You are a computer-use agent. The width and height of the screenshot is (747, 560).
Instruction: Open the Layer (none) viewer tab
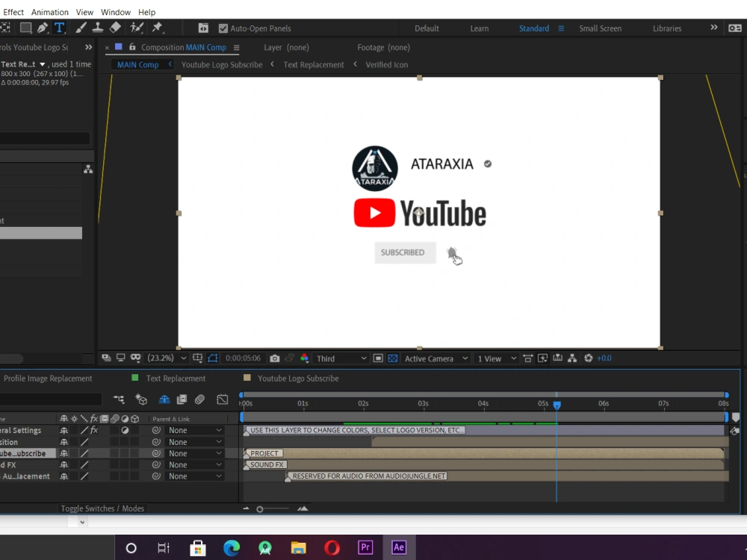click(286, 47)
